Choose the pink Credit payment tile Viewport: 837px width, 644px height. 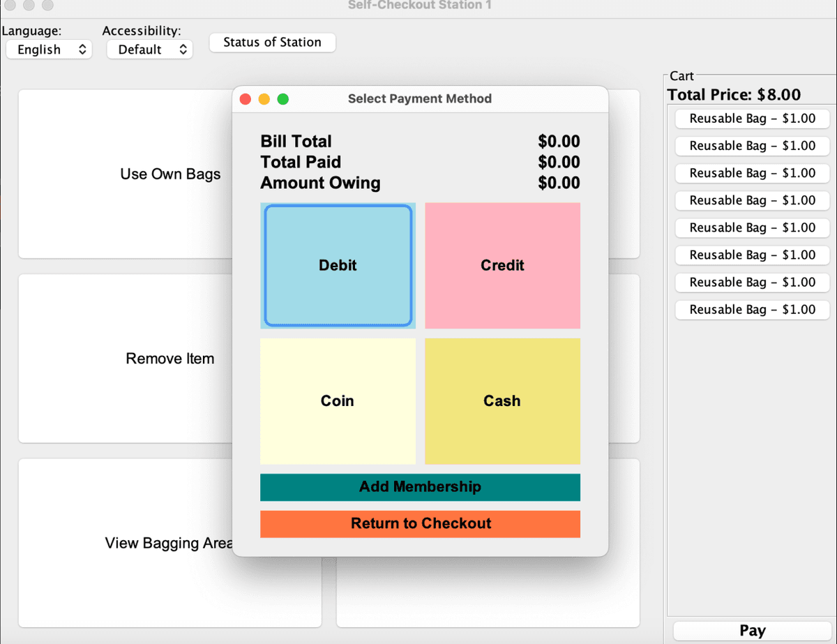tap(502, 265)
